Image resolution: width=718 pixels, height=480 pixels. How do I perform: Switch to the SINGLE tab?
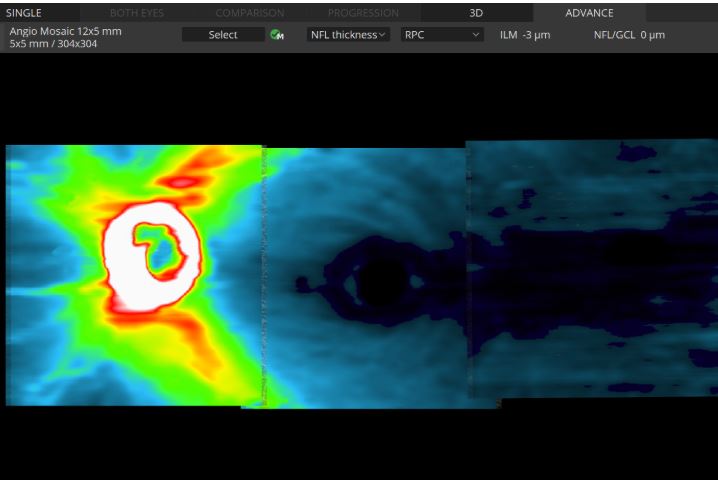[x=24, y=13]
